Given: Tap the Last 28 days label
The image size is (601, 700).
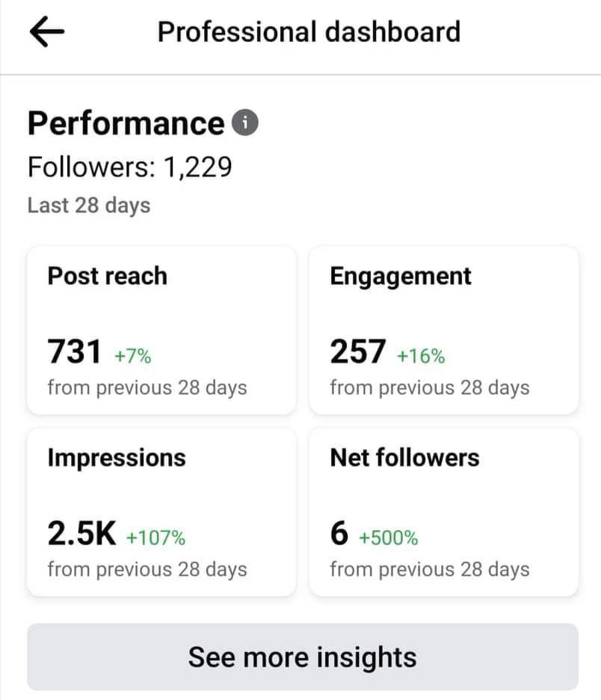Looking at the screenshot, I should point(89,205).
